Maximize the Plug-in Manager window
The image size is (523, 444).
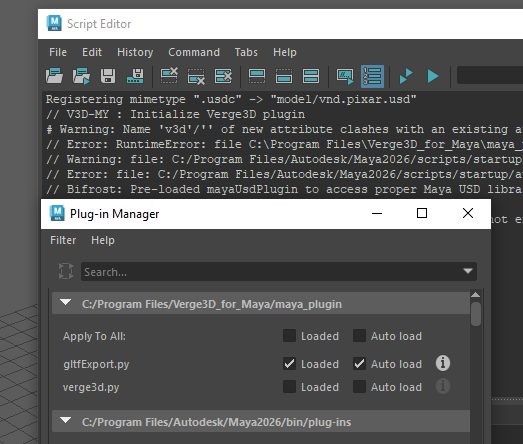click(x=422, y=213)
